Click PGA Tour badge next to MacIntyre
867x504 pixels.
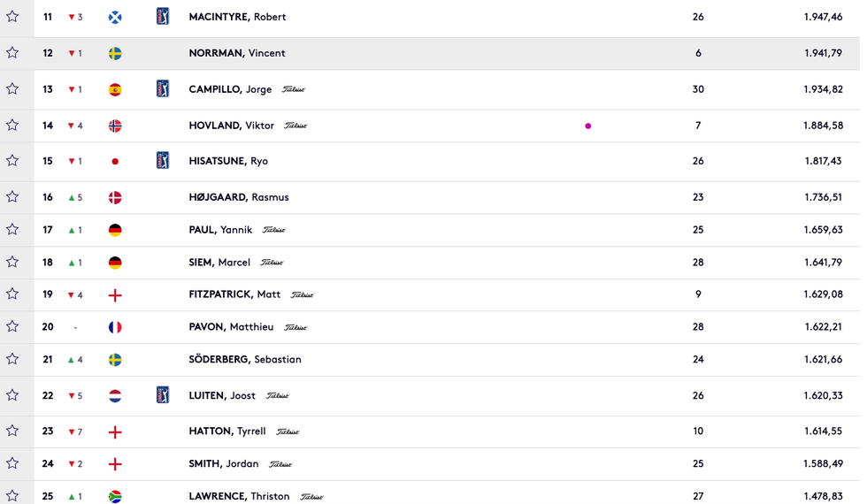coord(163,16)
